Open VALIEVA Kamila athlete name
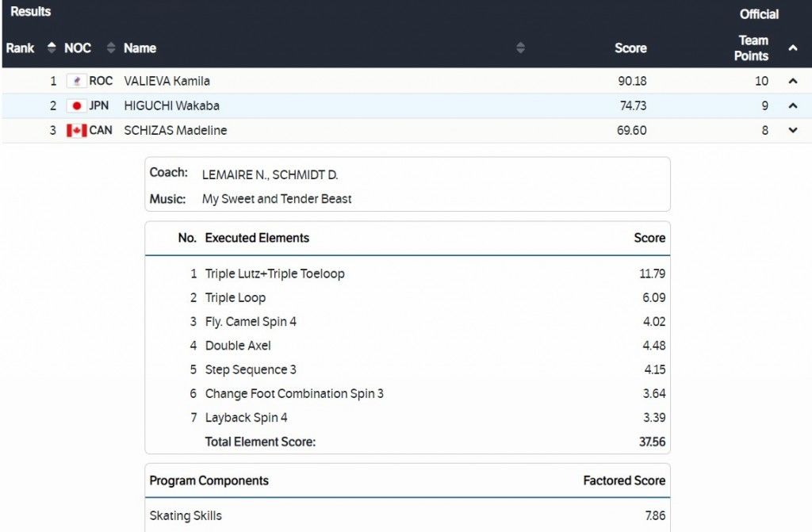The height and width of the screenshot is (532, 812). pyautogui.click(x=167, y=81)
